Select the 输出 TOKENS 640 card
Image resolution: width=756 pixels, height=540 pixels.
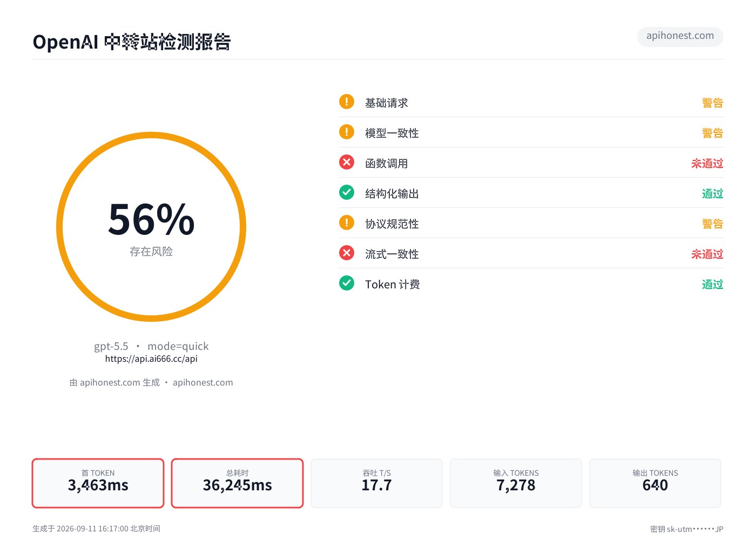[655, 483]
